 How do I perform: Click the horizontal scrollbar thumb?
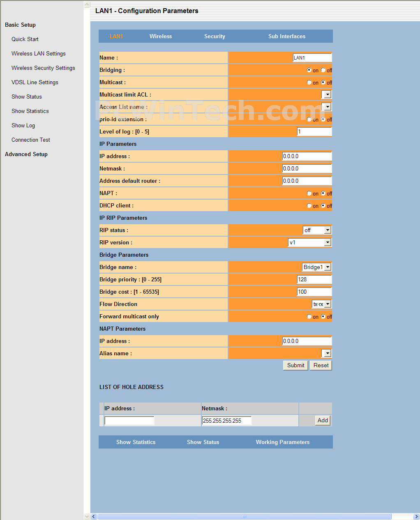(x=245, y=517)
